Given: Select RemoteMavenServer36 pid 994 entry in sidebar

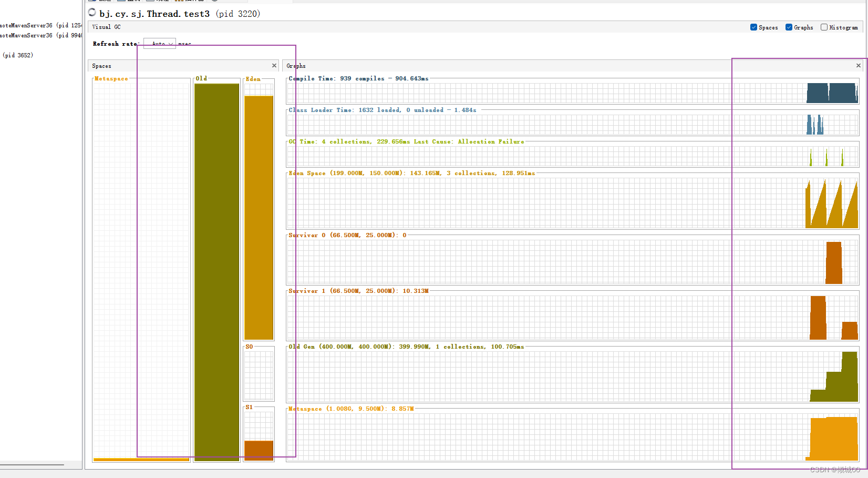Looking at the screenshot, I should (x=41, y=35).
